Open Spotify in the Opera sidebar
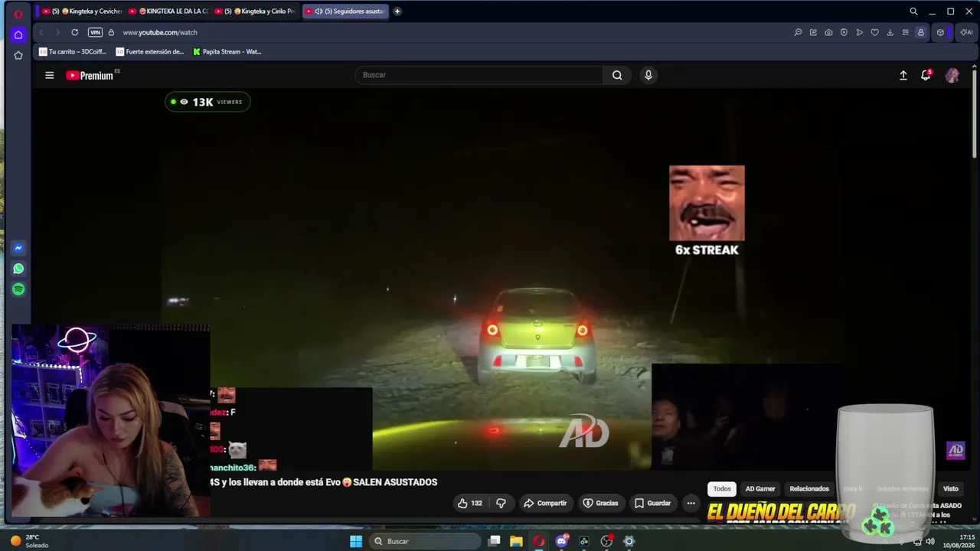The height and width of the screenshot is (551, 980). pos(18,289)
